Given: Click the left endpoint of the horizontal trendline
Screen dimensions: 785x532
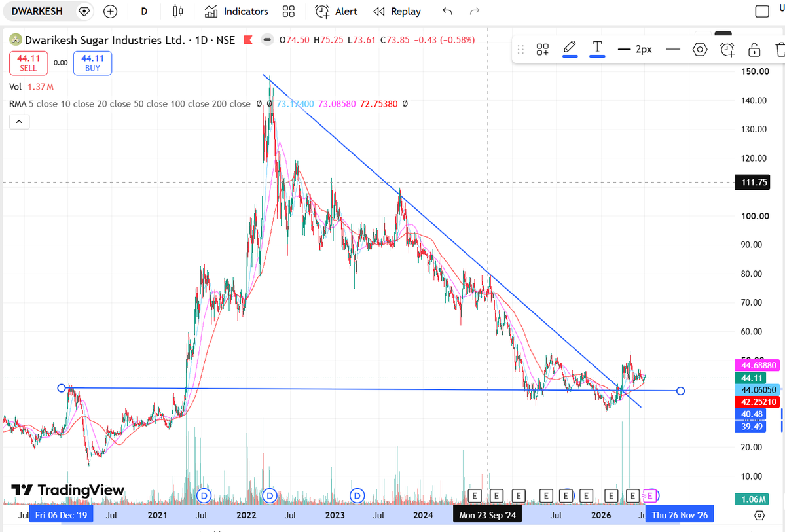Looking at the screenshot, I should tap(62, 388).
